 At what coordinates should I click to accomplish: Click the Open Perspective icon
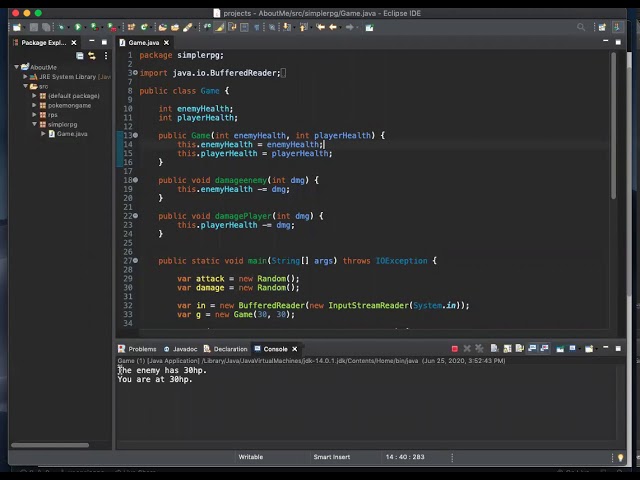602,27
